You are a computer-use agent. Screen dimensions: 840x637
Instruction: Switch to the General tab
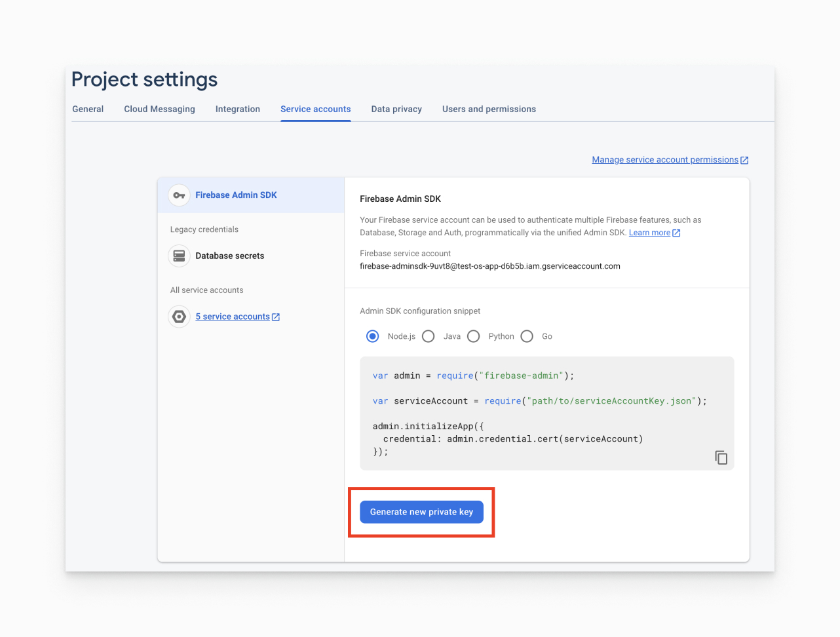[x=88, y=109]
